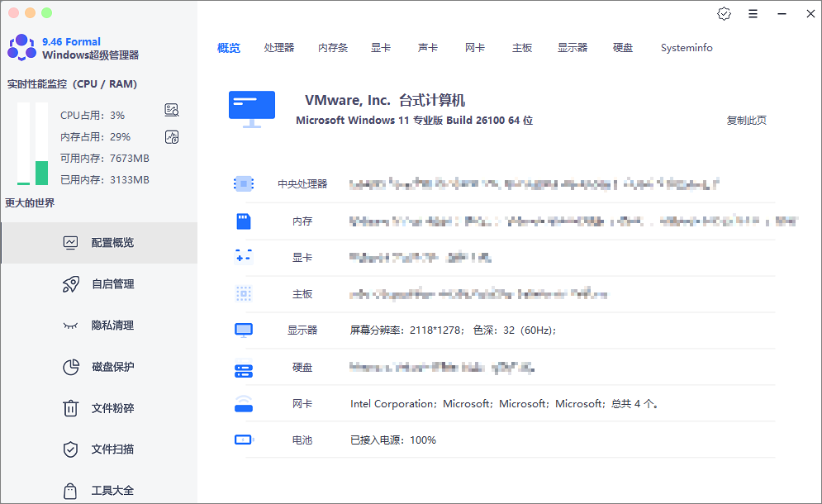Viewport: 822px width, 504px height.
Task: Click the 屏幕分辨率: 2118*1278 display text
Action: point(453,330)
